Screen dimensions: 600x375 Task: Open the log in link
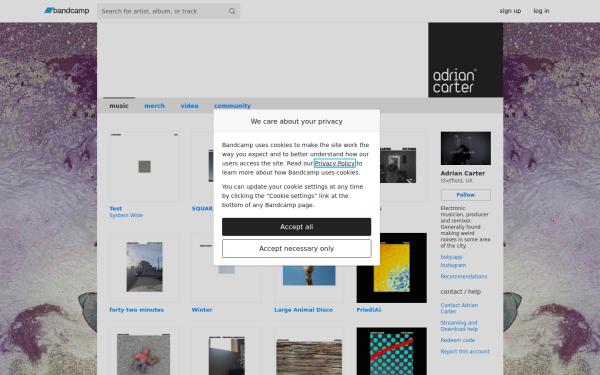tap(541, 11)
